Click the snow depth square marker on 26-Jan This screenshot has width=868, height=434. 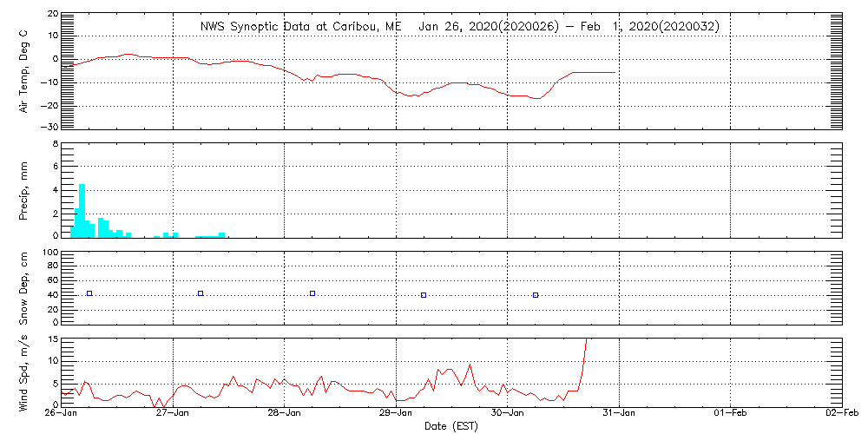(89, 293)
